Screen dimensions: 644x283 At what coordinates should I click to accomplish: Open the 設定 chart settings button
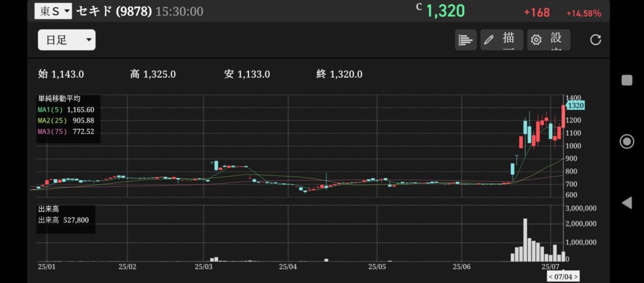pyautogui.click(x=548, y=40)
